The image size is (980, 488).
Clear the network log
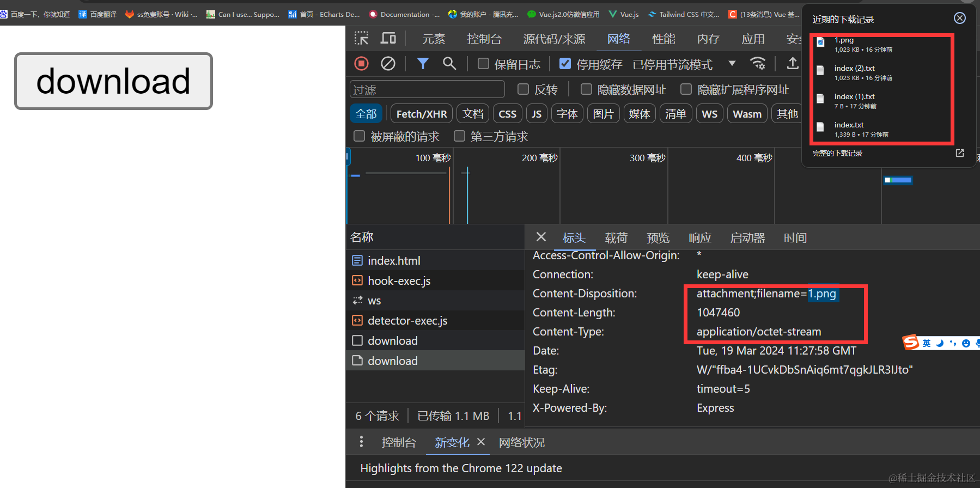(388, 64)
